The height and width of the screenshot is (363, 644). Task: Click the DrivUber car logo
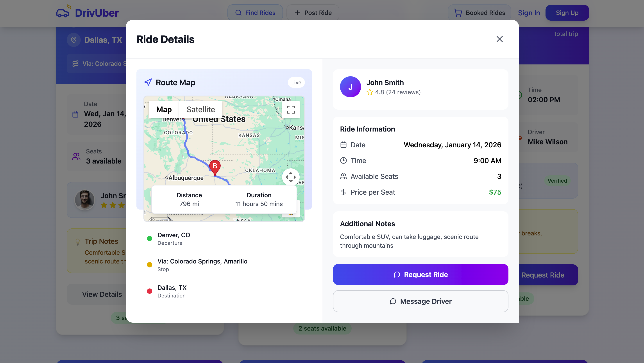[63, 12]
